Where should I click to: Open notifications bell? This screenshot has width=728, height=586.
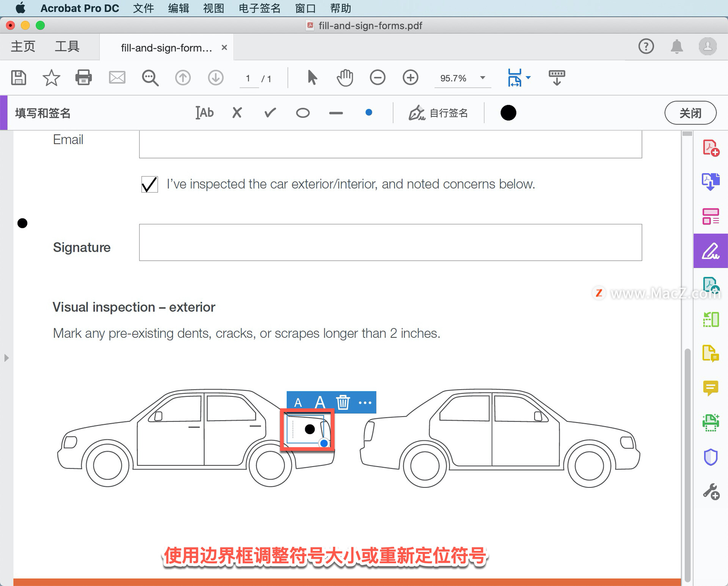click(x=677, y=47)
